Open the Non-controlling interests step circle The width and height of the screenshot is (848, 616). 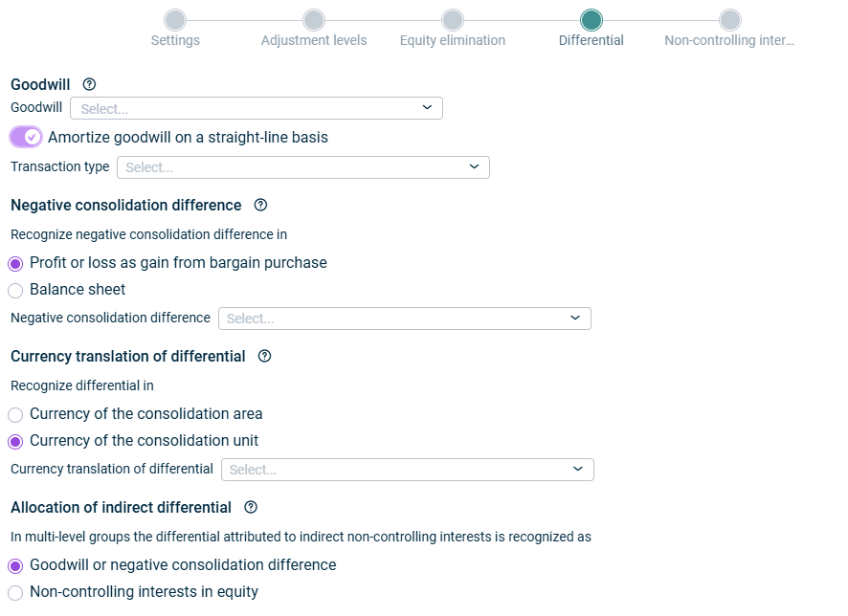click(x=730, y=20)
